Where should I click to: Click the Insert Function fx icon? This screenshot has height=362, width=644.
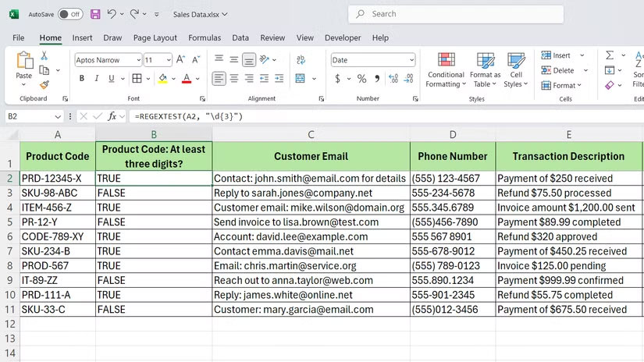[112, 116]
